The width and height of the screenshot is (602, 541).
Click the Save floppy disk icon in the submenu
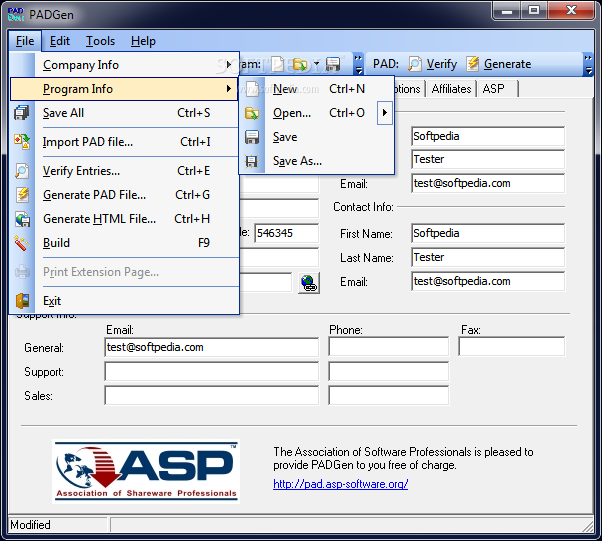click(252, 137)
